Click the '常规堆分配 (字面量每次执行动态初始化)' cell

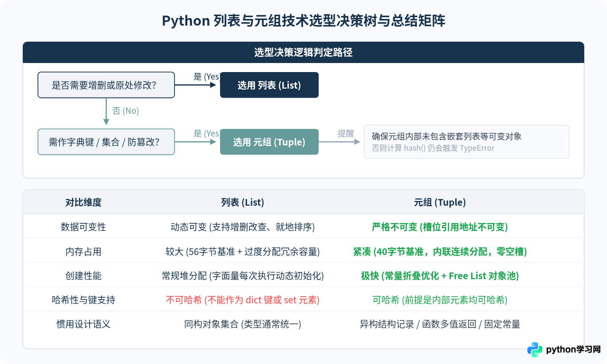[243, 275]
